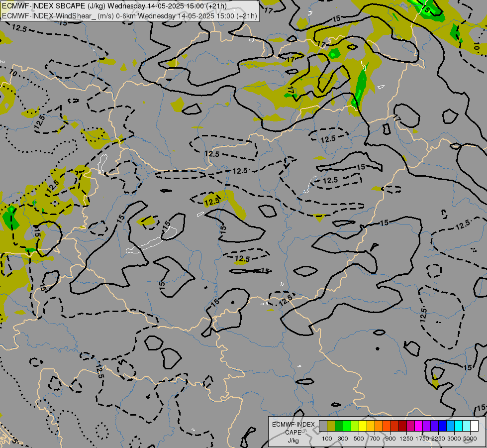Click the CAPE word in the legend

[x=293, y=433]
